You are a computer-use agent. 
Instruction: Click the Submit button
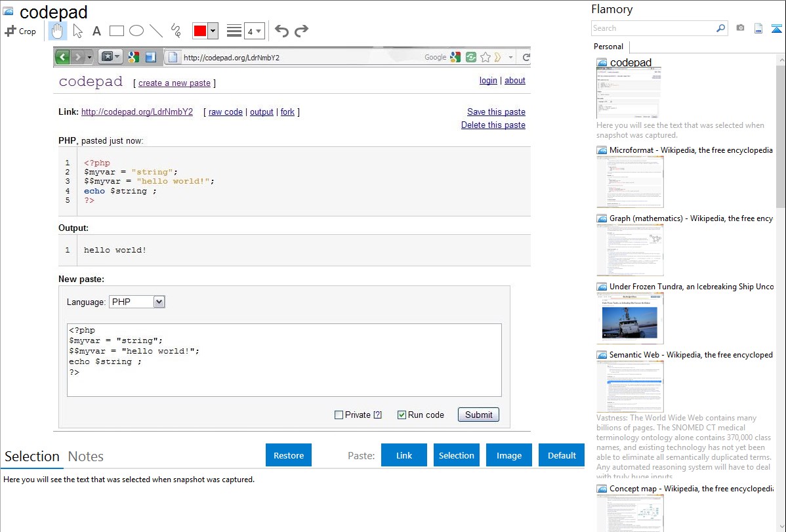coord(478,415)
